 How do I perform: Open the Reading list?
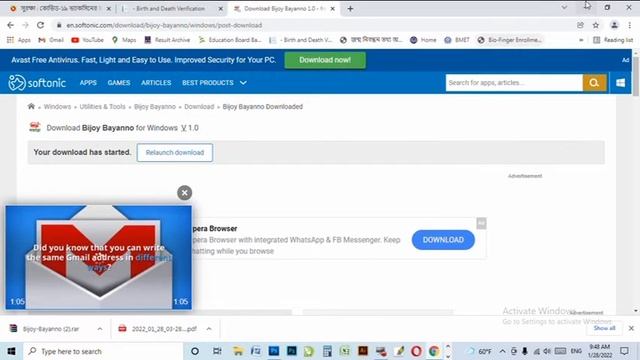pos(613,40)
